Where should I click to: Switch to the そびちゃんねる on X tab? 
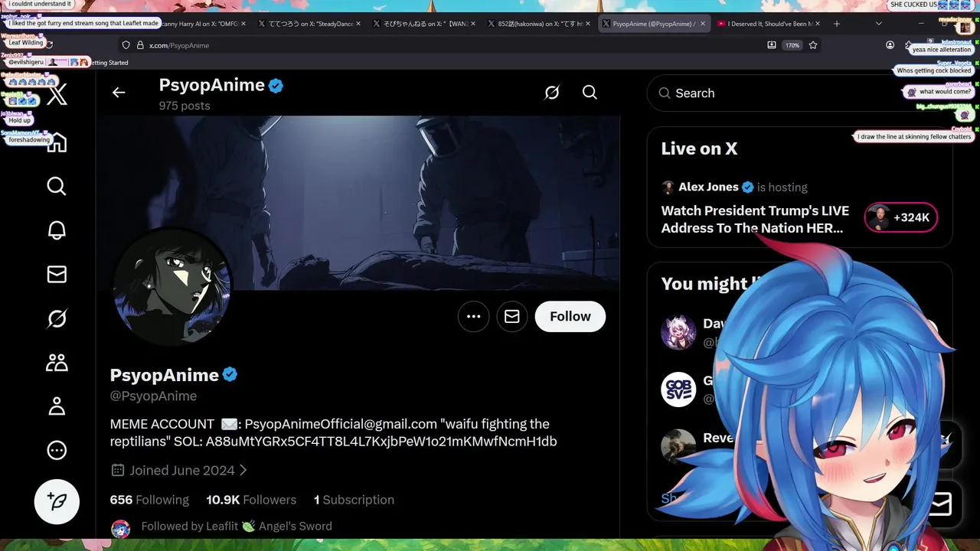pyautogui.click(x=425, y=24)
